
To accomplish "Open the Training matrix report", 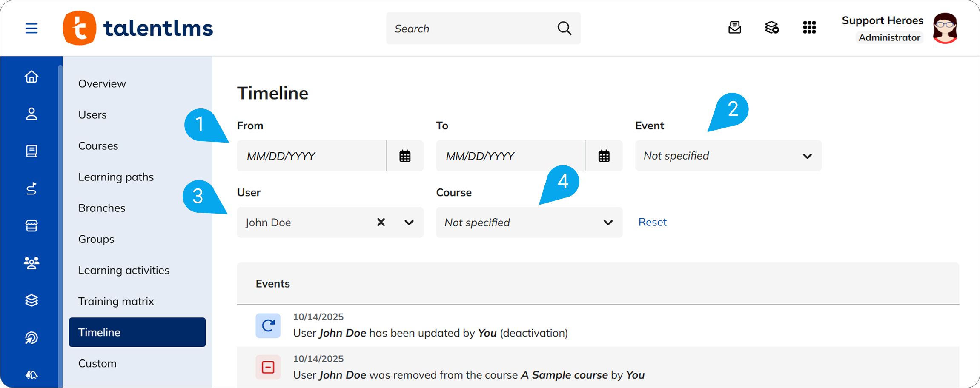I will (116, 301).
